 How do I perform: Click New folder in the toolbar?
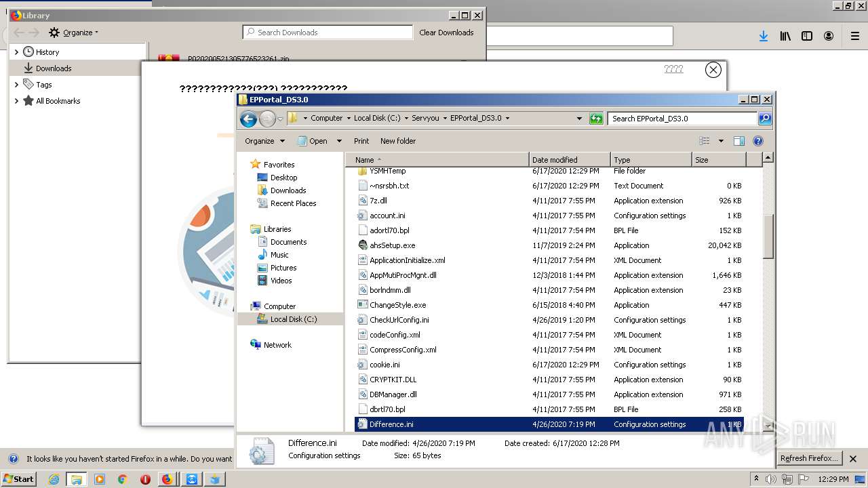pos(398,141)
